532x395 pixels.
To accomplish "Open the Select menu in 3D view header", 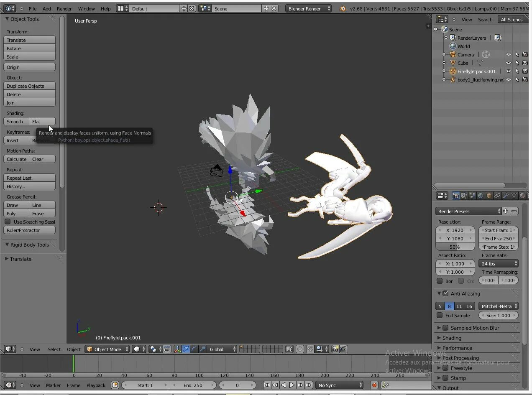I will 54,349.
